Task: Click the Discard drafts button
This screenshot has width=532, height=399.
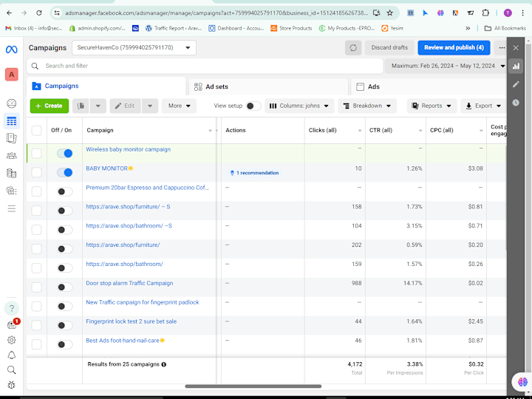Action: point(389,48)
